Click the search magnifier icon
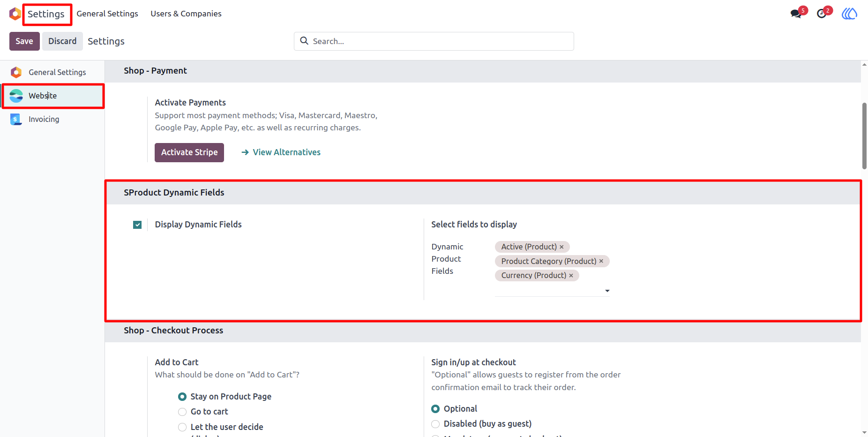 click(x=304, y=41)
